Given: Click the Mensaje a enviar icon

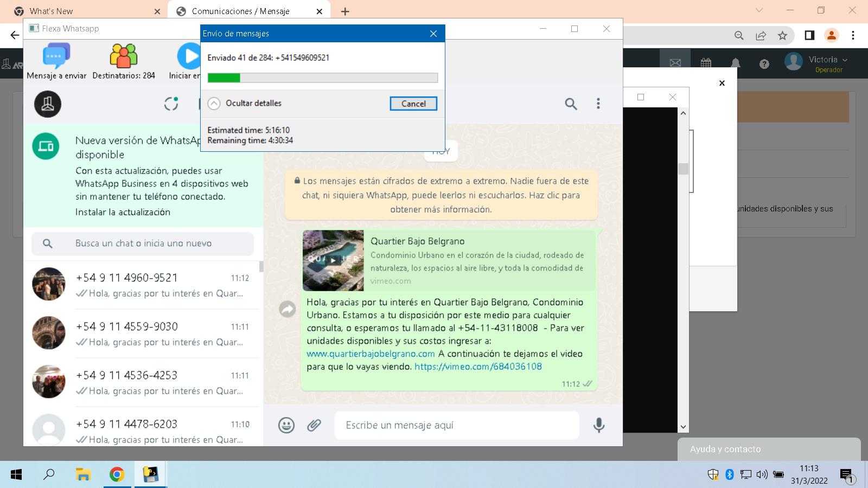Looking at the screenshot, I should 56,56.
